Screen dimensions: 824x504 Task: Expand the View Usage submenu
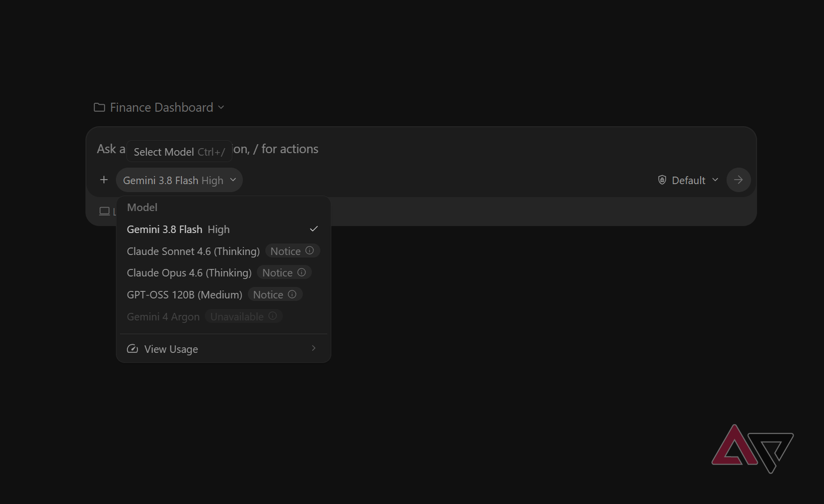[x=223, y=349]
